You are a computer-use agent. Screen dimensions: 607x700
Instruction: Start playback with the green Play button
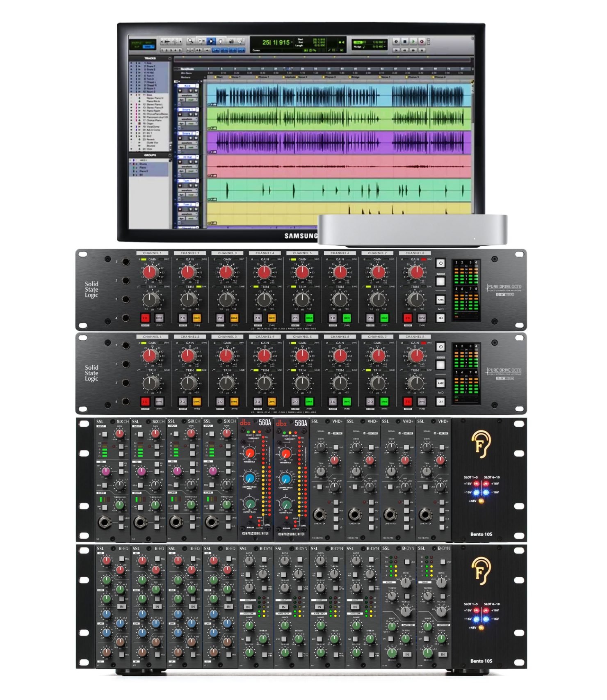pos(413,41)
